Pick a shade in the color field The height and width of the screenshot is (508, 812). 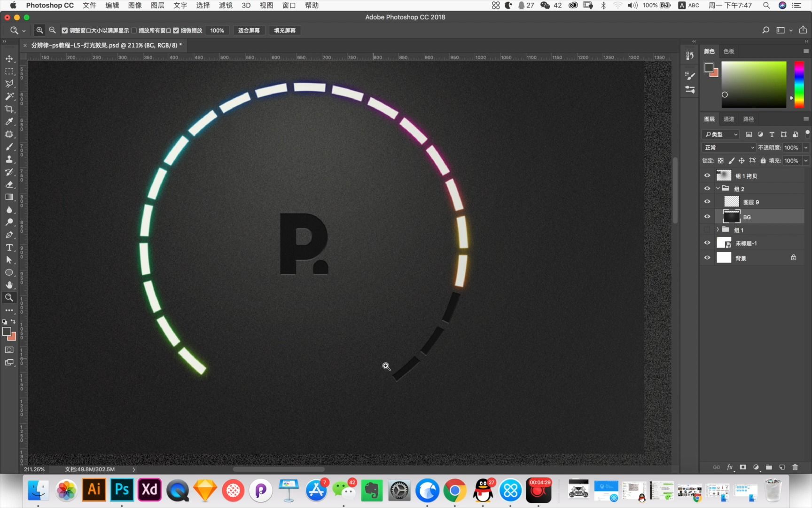(x=754, y=84)
